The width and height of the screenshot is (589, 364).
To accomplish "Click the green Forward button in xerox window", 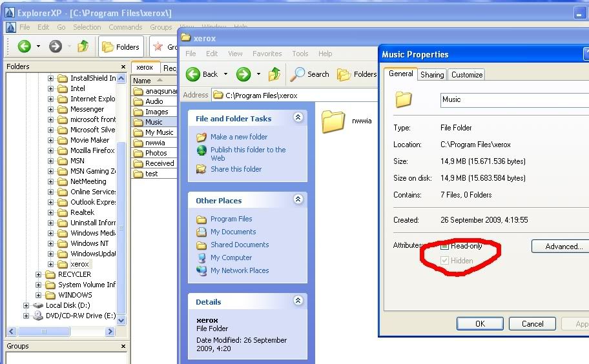I will pyautogui.click(x=243, y=74).
